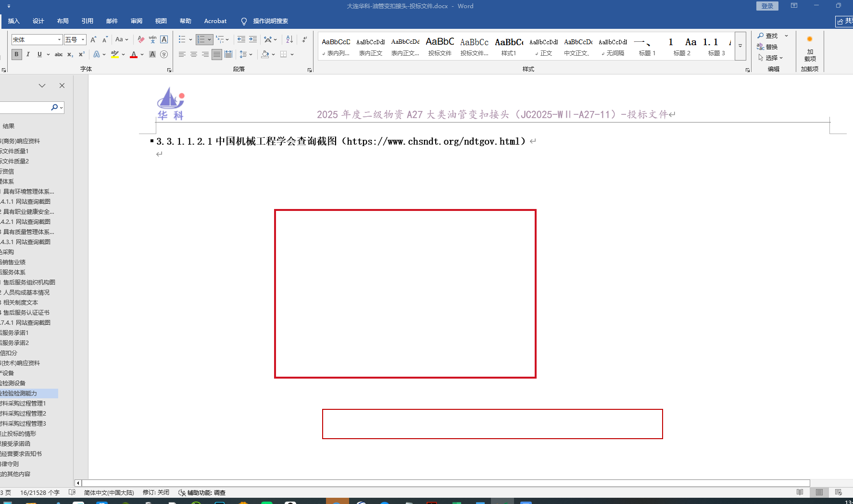Click the sort A-Z icon

tap(289, 39)
